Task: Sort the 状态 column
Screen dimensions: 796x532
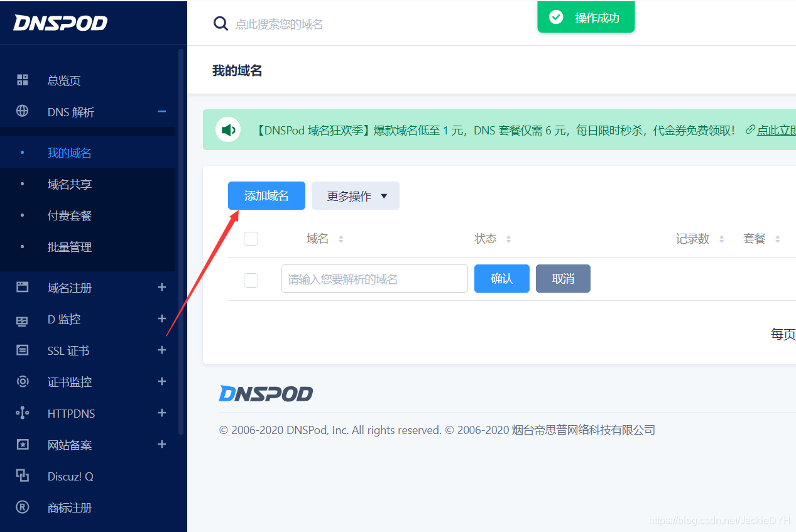Action: pos(509,239)
